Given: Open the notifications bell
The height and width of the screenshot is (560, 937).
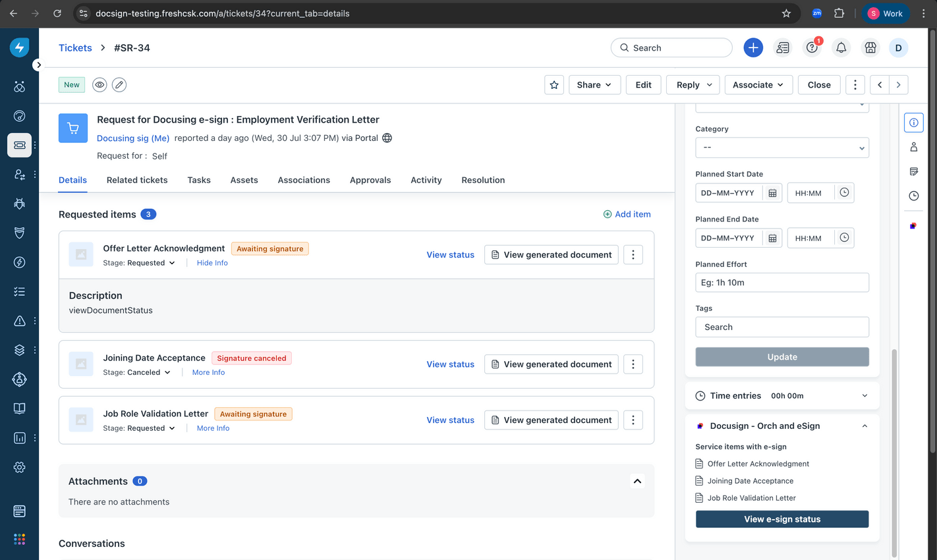Looking at the screenshot, I should point(841,47).
